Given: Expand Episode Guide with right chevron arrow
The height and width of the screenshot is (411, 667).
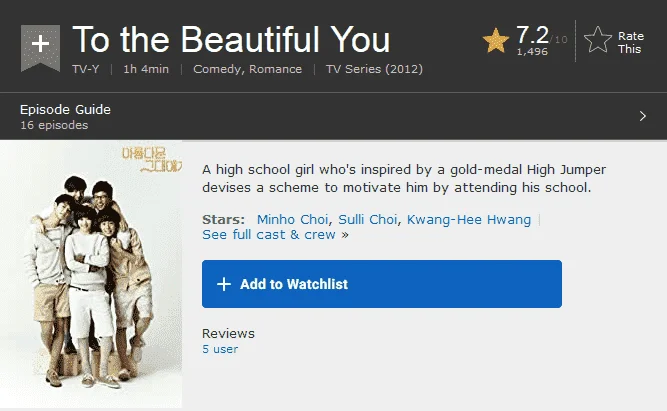Looking at the screenshot, I should (x=643, y=116).
